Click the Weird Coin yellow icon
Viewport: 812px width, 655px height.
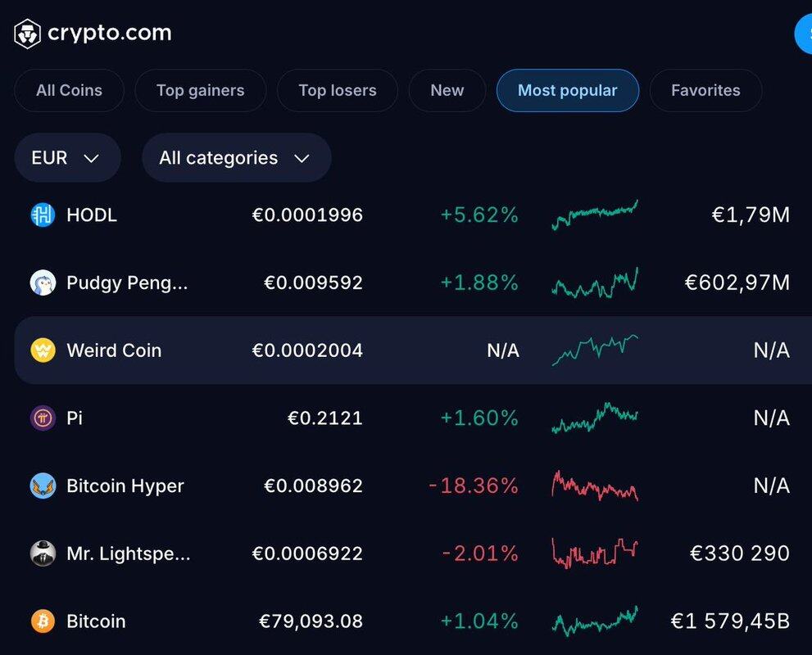[x=43, y=350]
